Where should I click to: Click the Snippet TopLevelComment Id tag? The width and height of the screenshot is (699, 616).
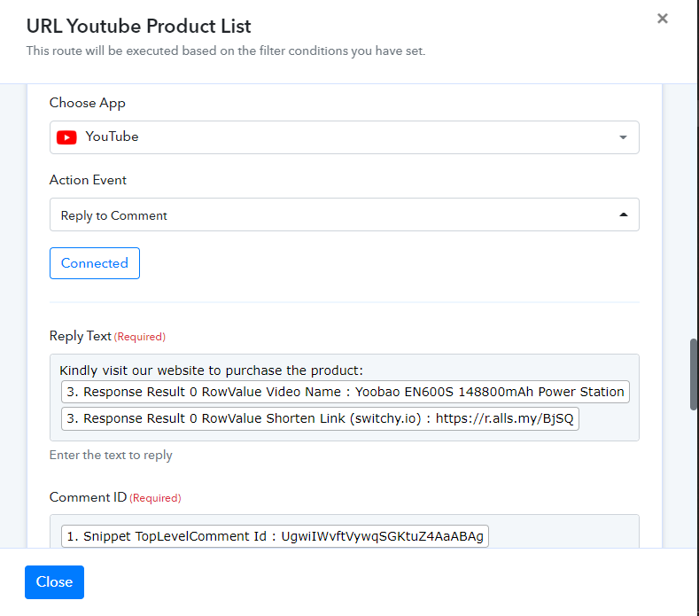pos(275,536)
